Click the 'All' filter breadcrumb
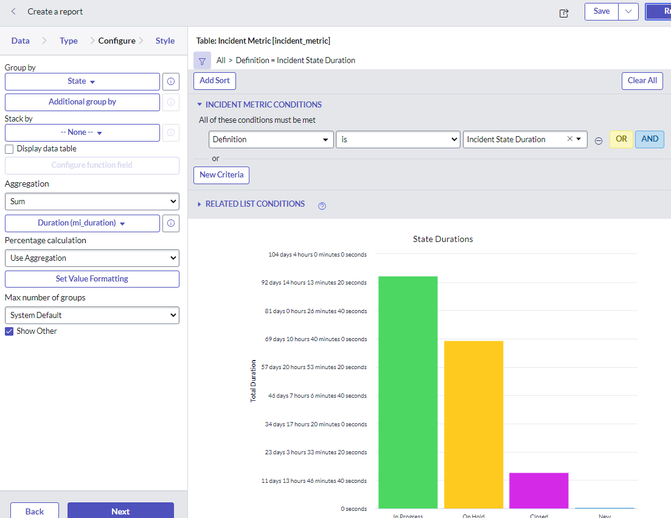Viewport: 671px width, 518px height. click(x=221, y=60)
